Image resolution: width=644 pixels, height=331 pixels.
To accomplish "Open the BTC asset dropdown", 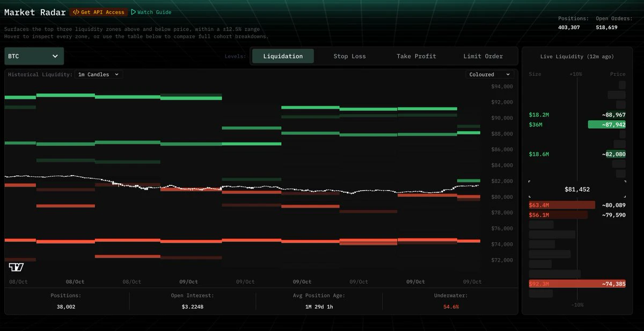I will [34, 56].
